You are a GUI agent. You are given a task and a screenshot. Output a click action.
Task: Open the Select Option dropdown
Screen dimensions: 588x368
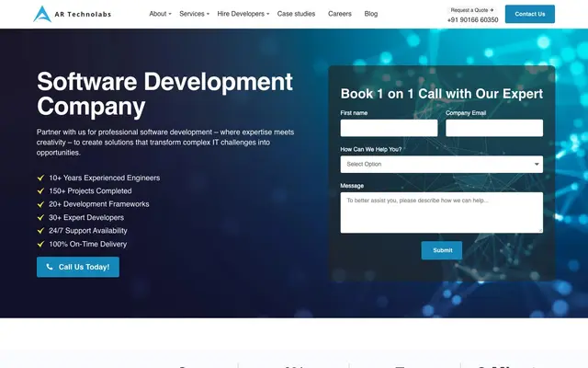(441, 165)
